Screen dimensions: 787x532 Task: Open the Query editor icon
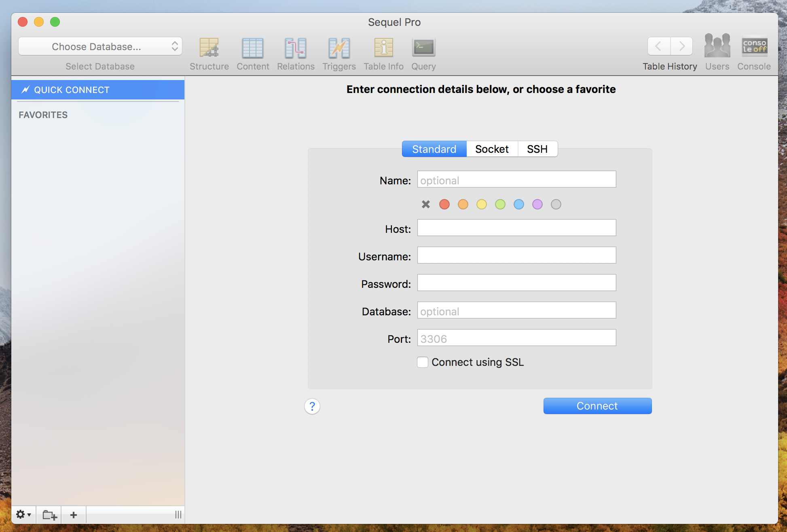click(423, 48)
